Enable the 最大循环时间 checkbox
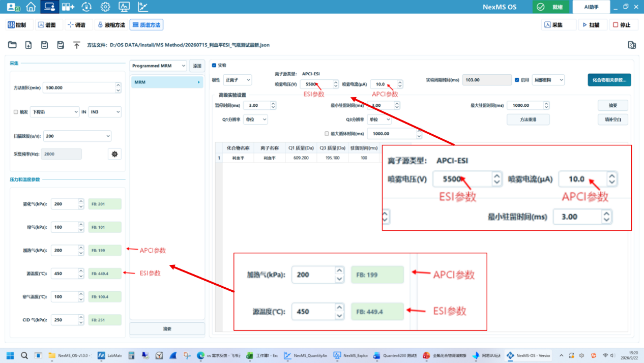Viewport: 644px width, 363px height. coord(327,134)
